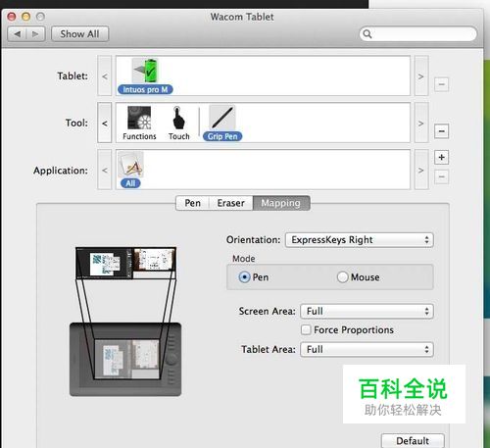Select the All applications icon

(x=130, y=165)
